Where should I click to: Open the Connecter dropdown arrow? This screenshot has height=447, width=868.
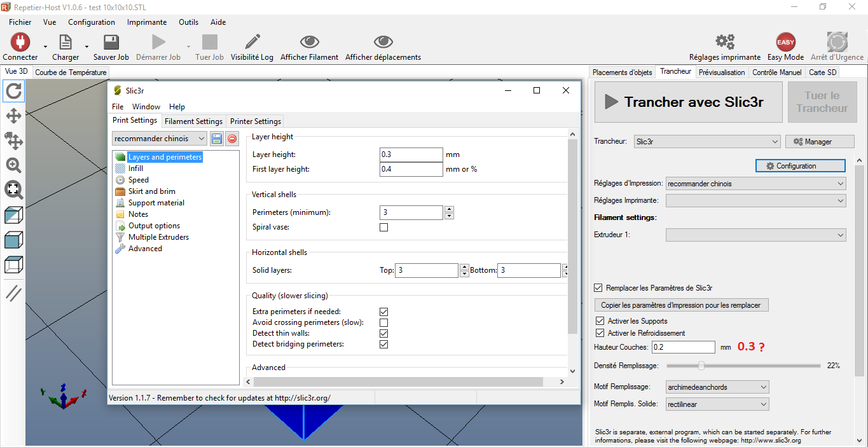tap(45, 46)
